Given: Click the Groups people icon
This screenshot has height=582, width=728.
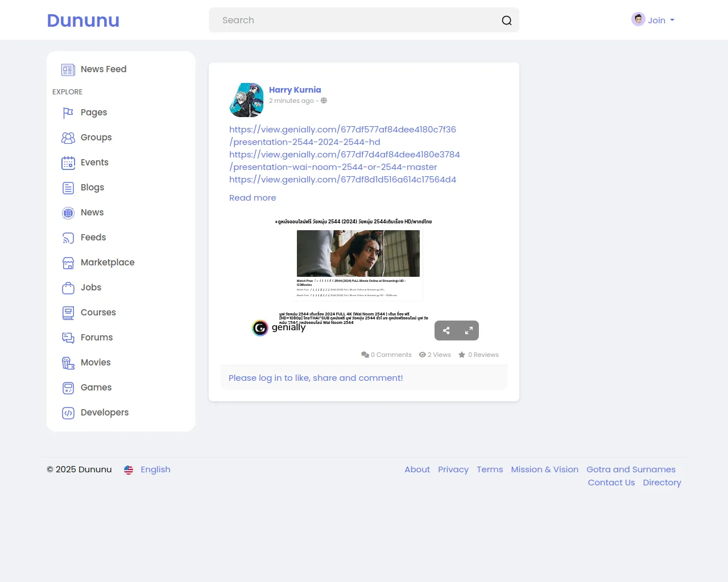Looking at the screenshot, I should coord(68,138).
